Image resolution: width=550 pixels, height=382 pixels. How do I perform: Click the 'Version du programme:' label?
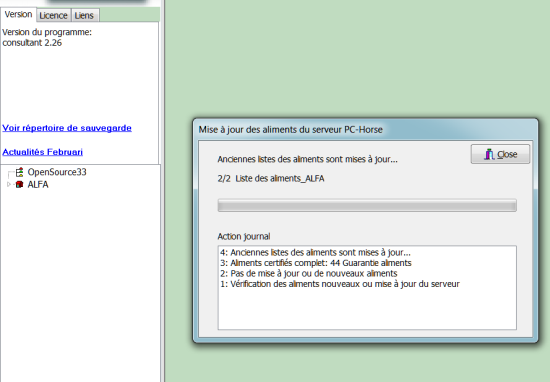pyautogui.click(x=47, y=32)
